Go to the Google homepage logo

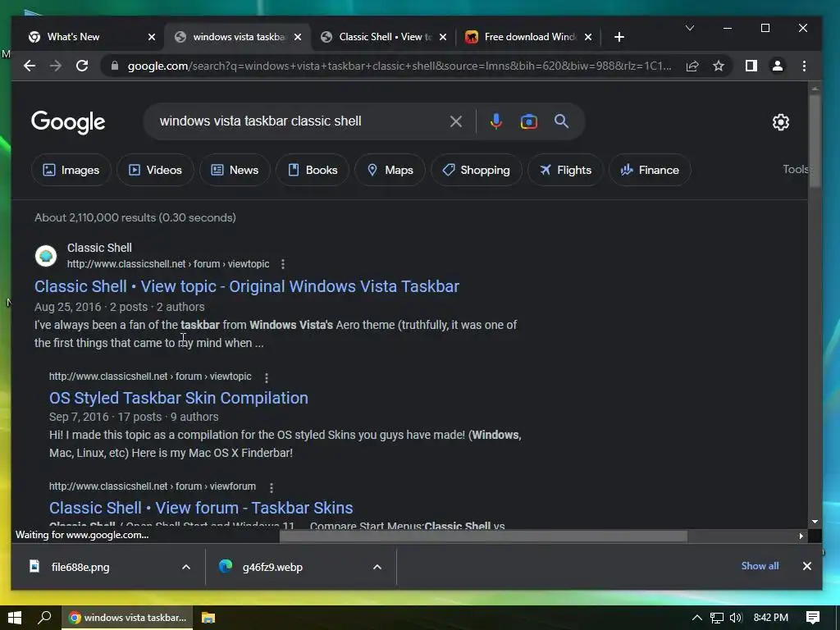68,122
